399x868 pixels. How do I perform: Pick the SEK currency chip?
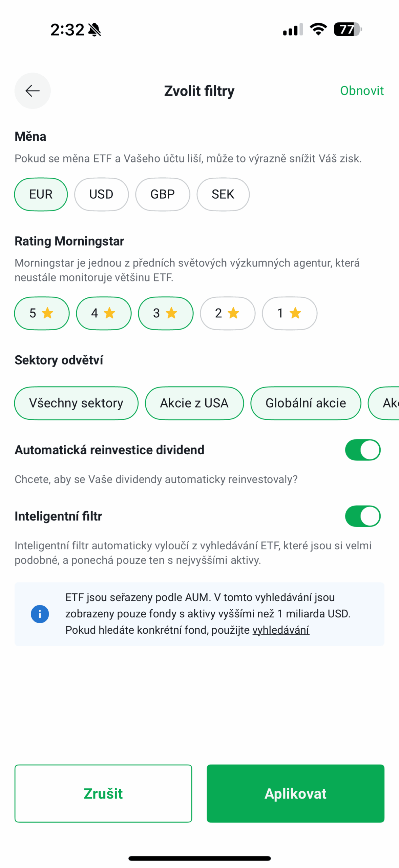(223, 194)
